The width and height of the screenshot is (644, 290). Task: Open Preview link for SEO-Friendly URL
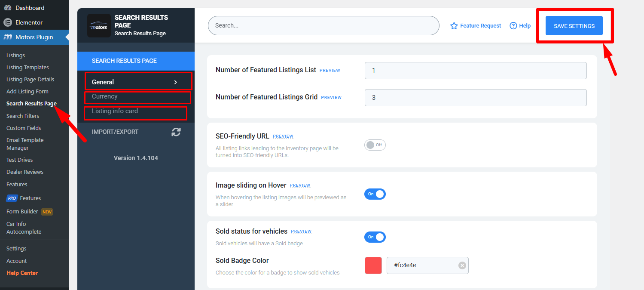pos(283,136)
